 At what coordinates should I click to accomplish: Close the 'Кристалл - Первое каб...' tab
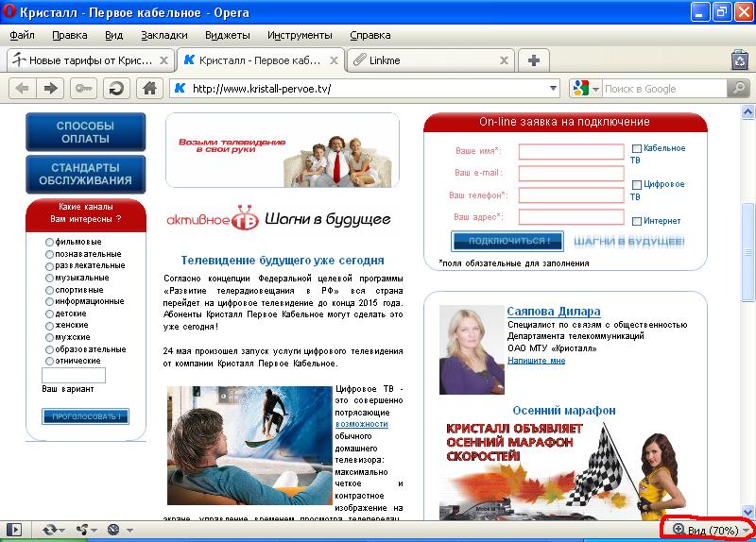[x=334, y=60]
